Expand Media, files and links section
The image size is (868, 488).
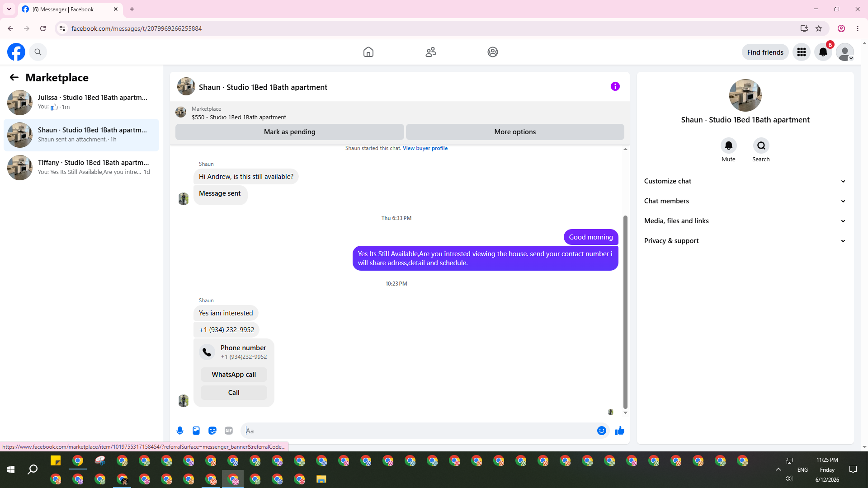click(745, 221)
